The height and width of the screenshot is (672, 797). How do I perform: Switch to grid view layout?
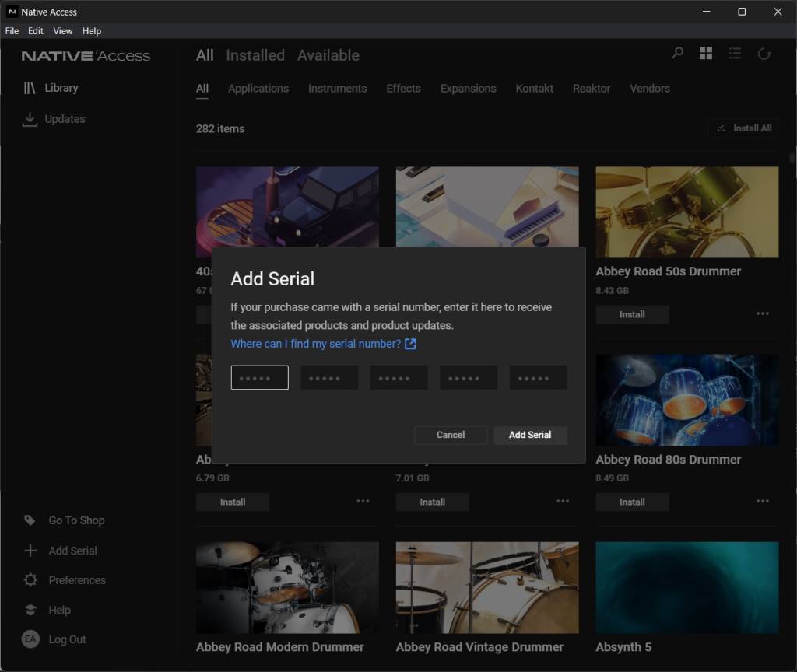[706, 53]
